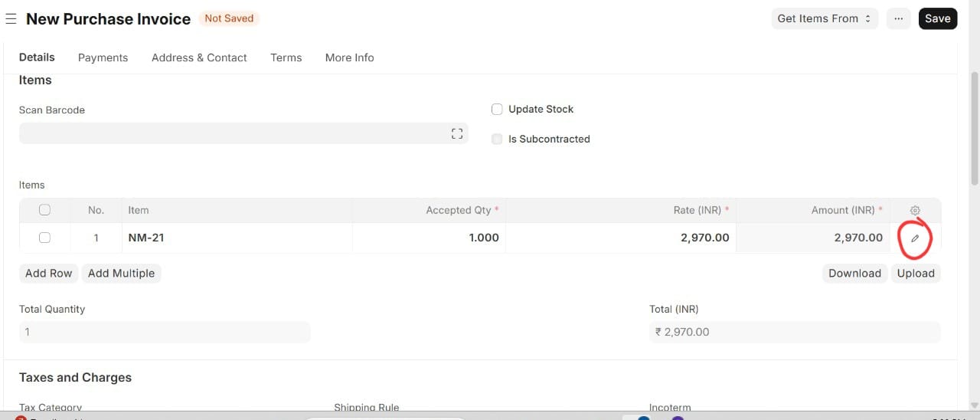Save the purchase invoice
Image resolution: width=980 pixels, height=420 pixels.
click(x=937, y=18)
